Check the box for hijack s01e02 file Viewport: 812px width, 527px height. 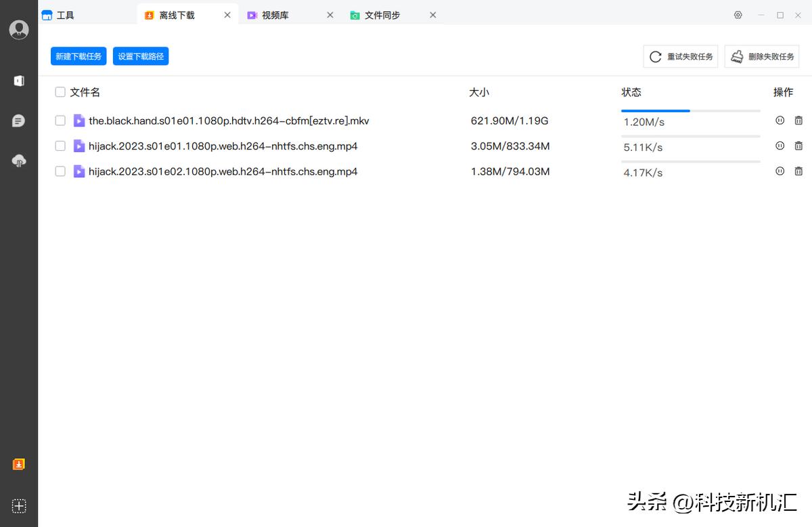click(x=60, y=171)
